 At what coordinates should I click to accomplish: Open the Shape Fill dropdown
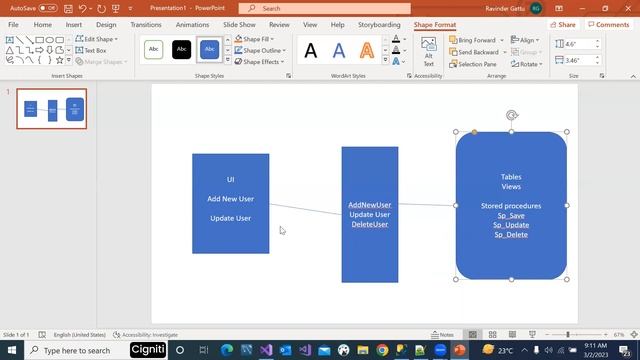click(x=254, y=39)
